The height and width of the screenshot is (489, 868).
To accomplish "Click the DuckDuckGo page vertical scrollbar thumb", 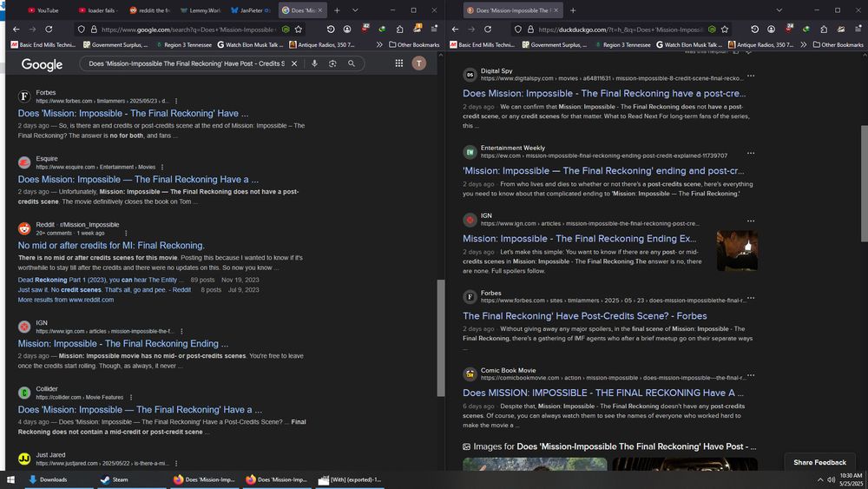I will [865, 183].
